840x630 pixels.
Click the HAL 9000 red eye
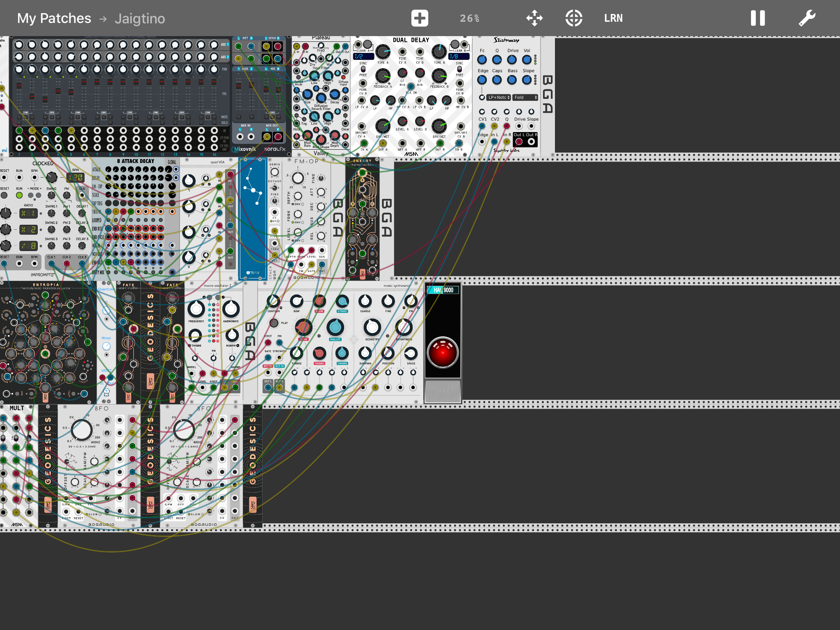point(443,353)
